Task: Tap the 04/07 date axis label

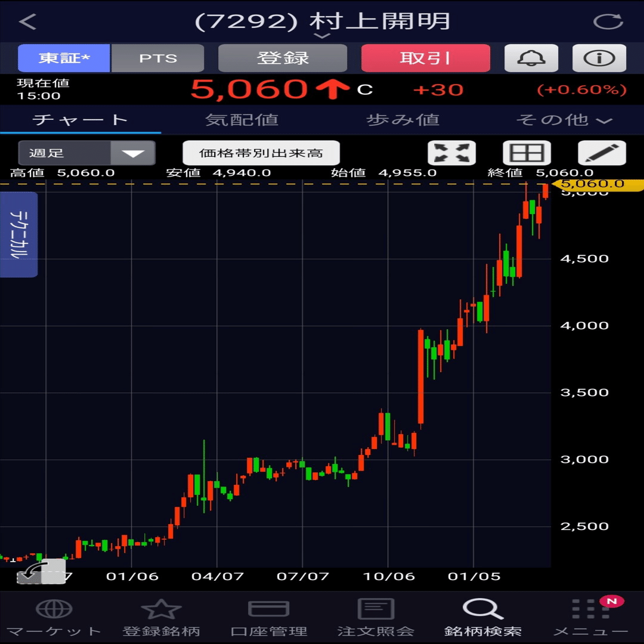Action: pyautogui.click(x=218, y=576)
